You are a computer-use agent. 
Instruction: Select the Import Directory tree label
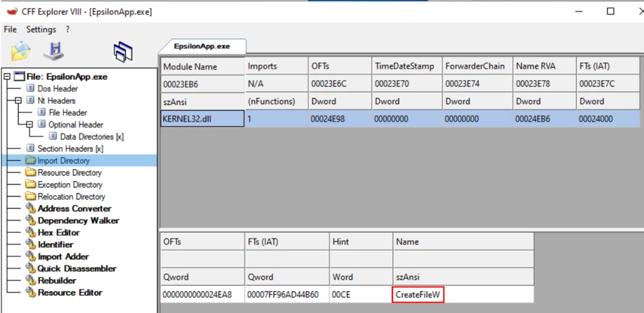click(64, 160)
